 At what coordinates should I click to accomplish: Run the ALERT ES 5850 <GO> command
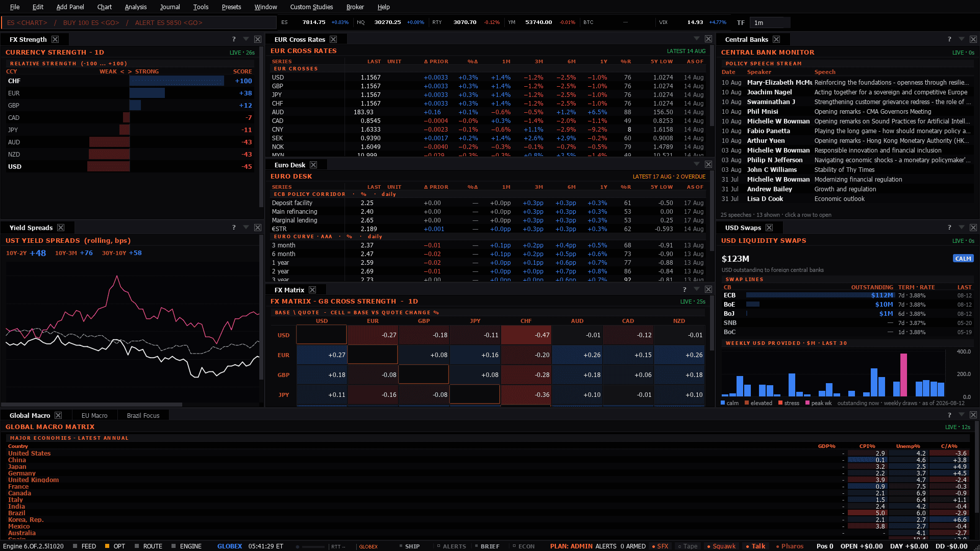[x=169, y=22]
